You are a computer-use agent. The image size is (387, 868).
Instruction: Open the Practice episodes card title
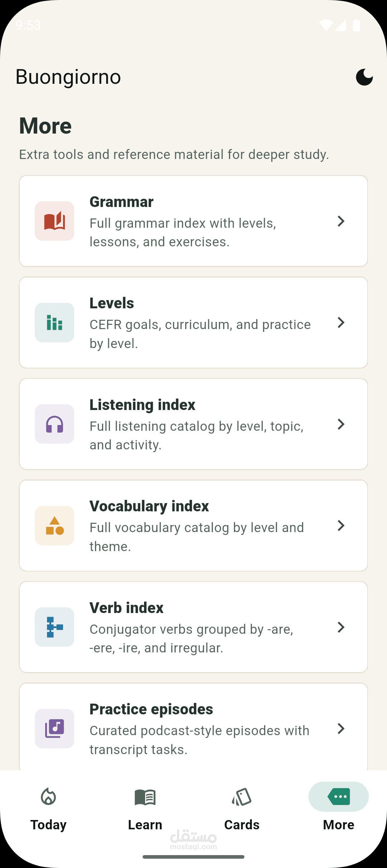[x=151, y=709]
